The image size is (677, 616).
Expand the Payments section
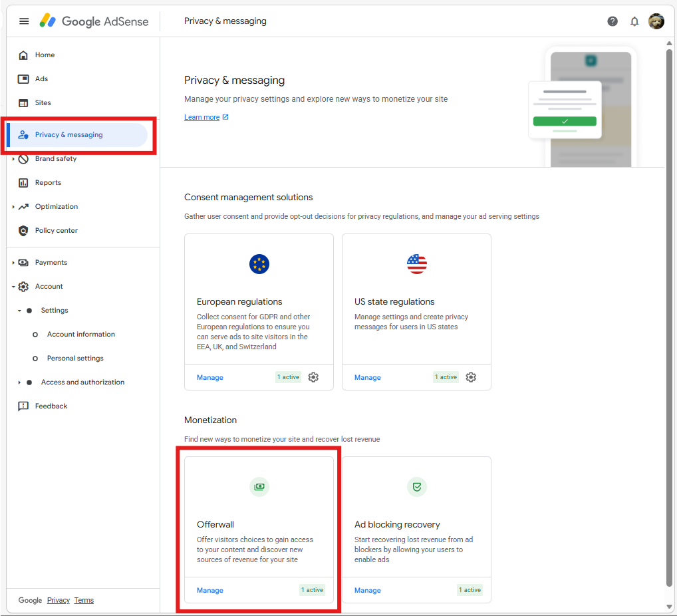[x=13, y=263]
